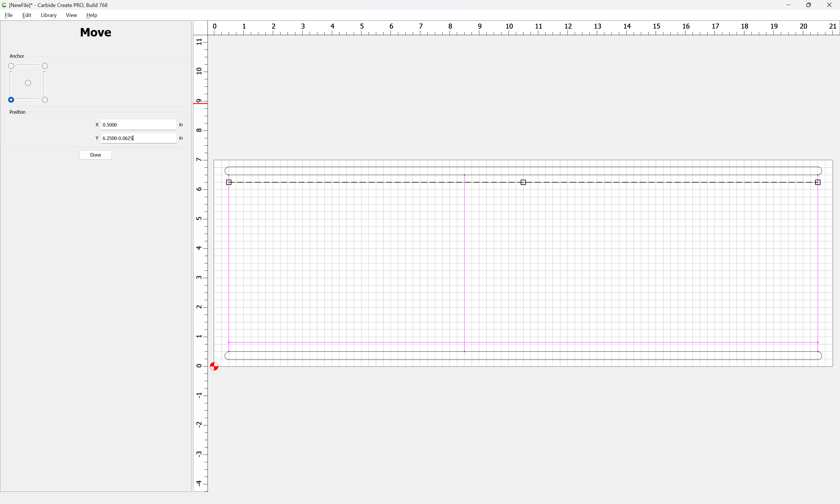Screen dimensions: 840x504
Task: Open the Edit menu
Action: point(27,15)
